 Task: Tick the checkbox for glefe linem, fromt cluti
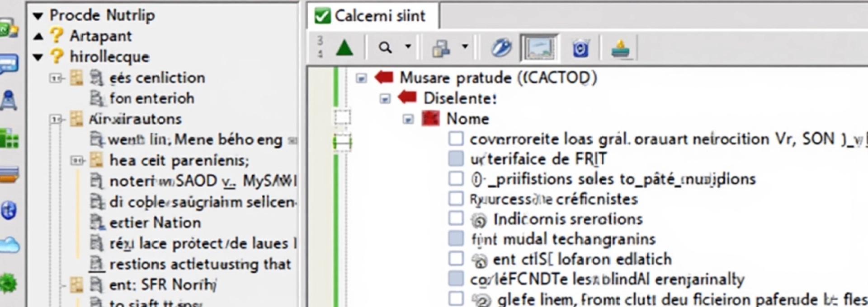click(x=456, y=298)
